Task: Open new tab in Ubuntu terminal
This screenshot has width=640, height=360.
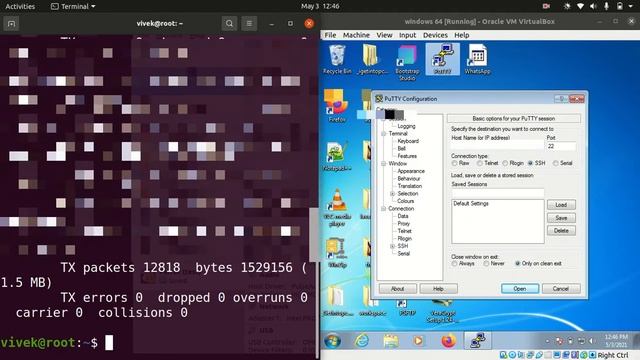Action: [11, 24]
